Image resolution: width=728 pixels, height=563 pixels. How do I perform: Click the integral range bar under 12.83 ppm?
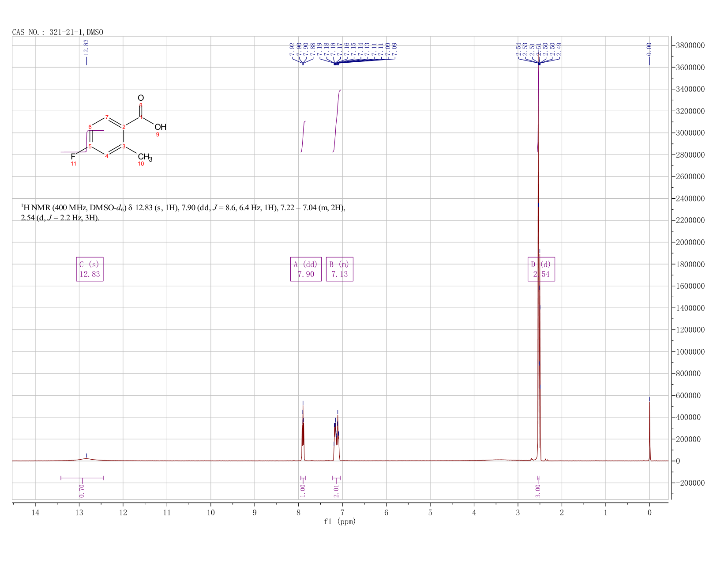point(82,478)
